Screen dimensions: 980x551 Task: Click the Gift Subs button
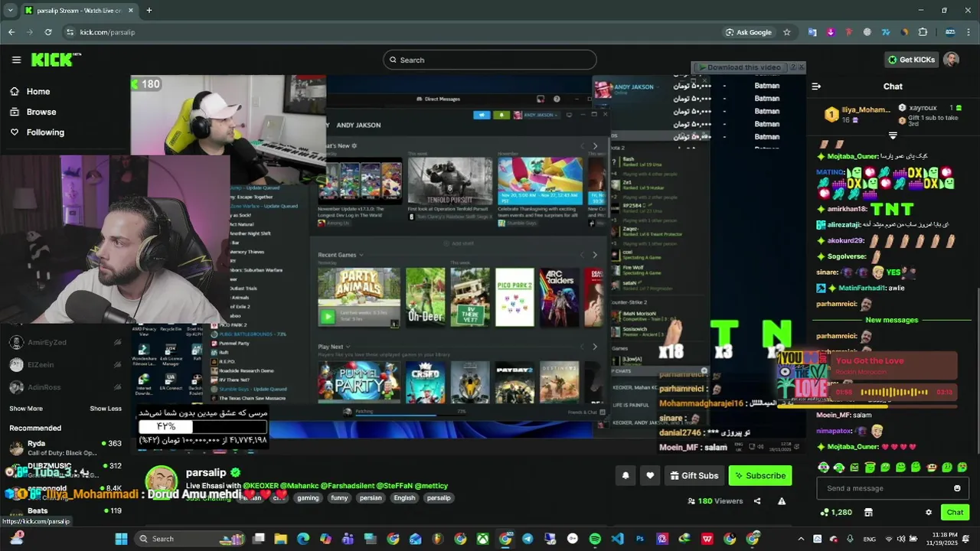[694, 476]
